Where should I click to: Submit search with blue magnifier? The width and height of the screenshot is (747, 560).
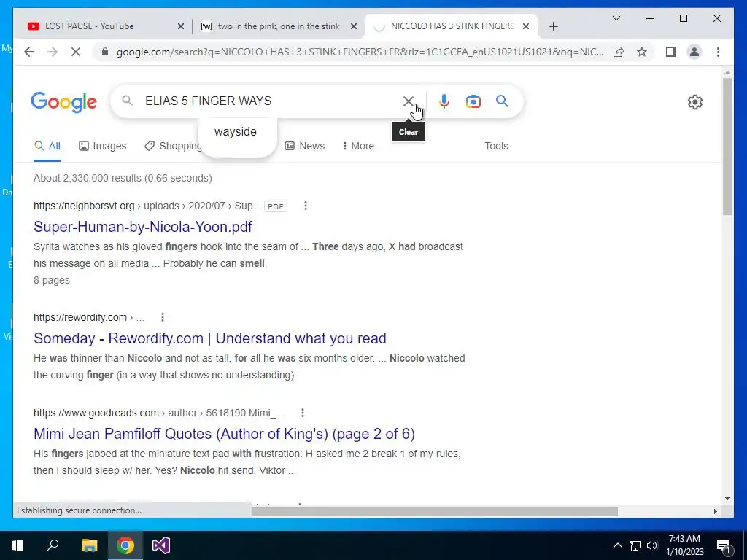tap(502, 101)
